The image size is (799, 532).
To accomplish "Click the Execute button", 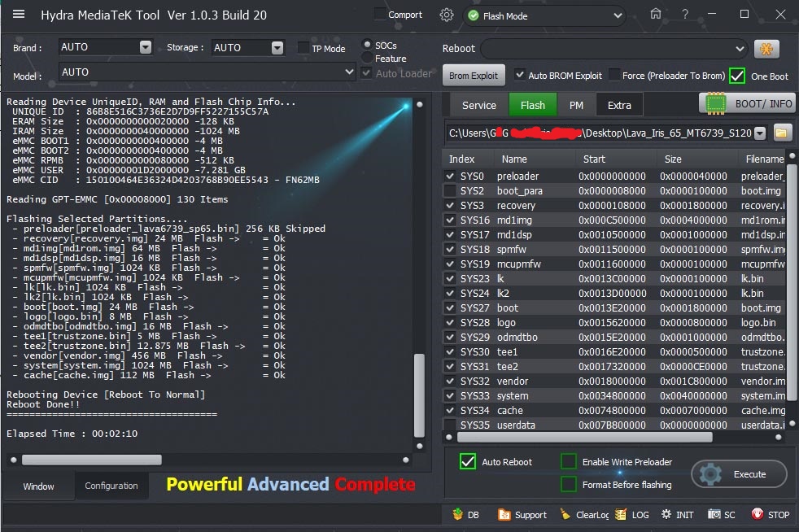I will tap(740, 474).
